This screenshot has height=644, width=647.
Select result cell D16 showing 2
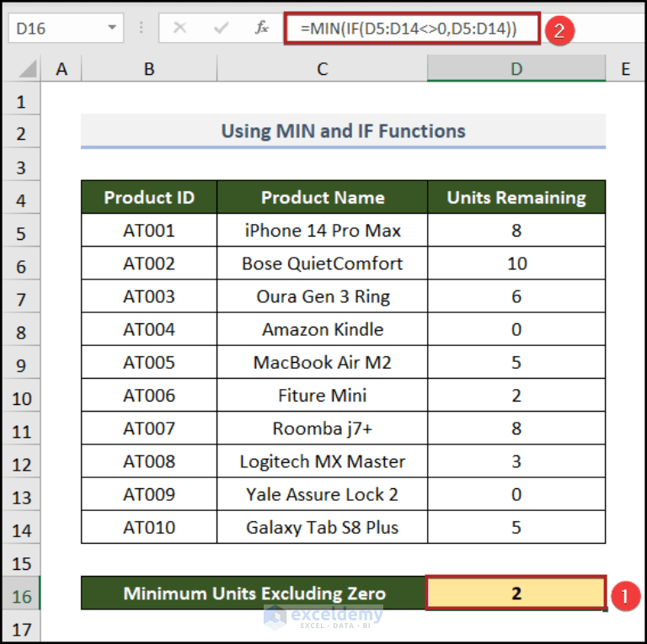tap(516, 593)
